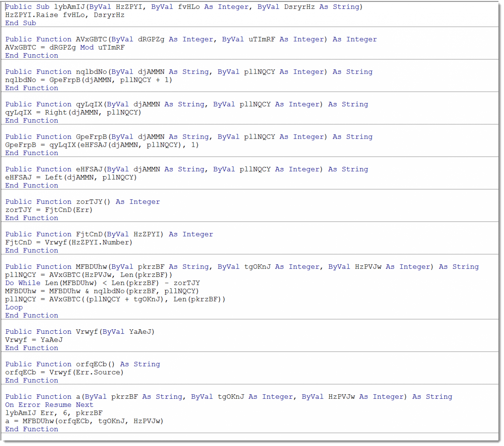The width and height of the screenshot is (504, 446).
Task: Click the 'Public Function qyLqIX' declaration line
Action: point(186,104)
